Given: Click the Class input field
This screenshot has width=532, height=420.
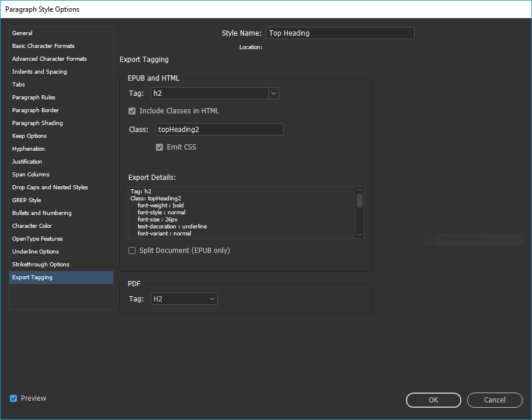Looking at the screenshot, I should pyautogui.click(x=219, y=129).
